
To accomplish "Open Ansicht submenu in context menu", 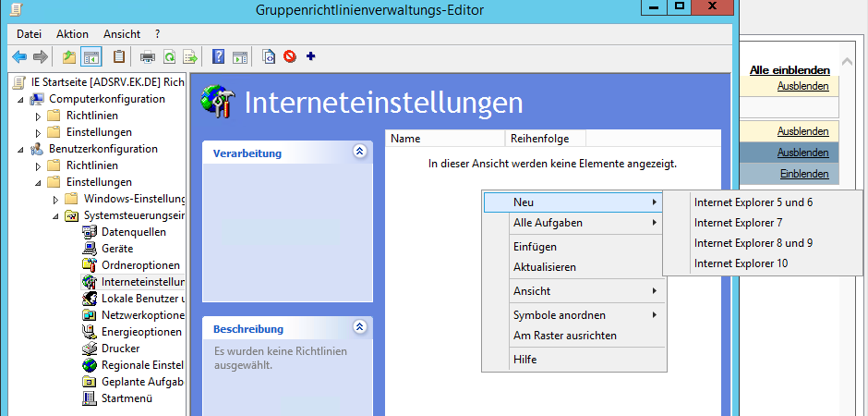I will click(x=573, y=291).
